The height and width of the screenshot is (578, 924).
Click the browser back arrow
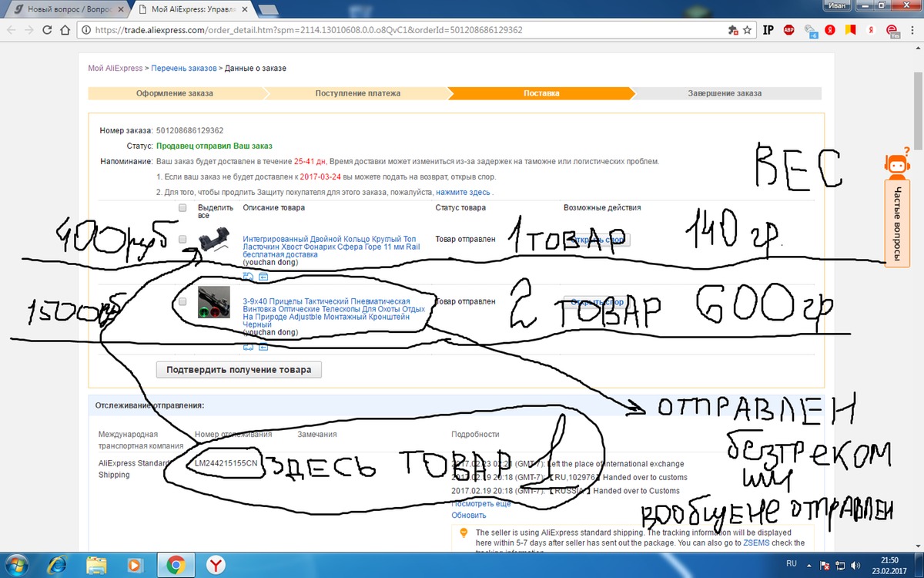[10, 29]
